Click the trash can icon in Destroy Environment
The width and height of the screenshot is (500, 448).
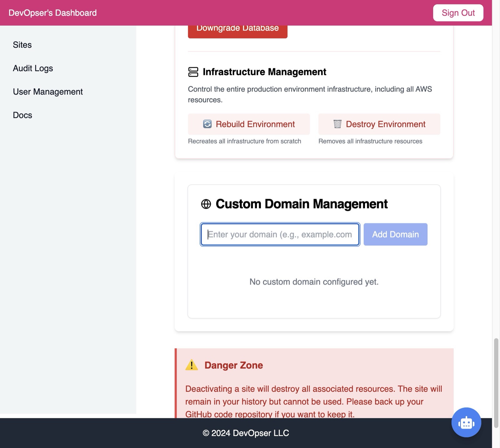click(x=337, y=124)
